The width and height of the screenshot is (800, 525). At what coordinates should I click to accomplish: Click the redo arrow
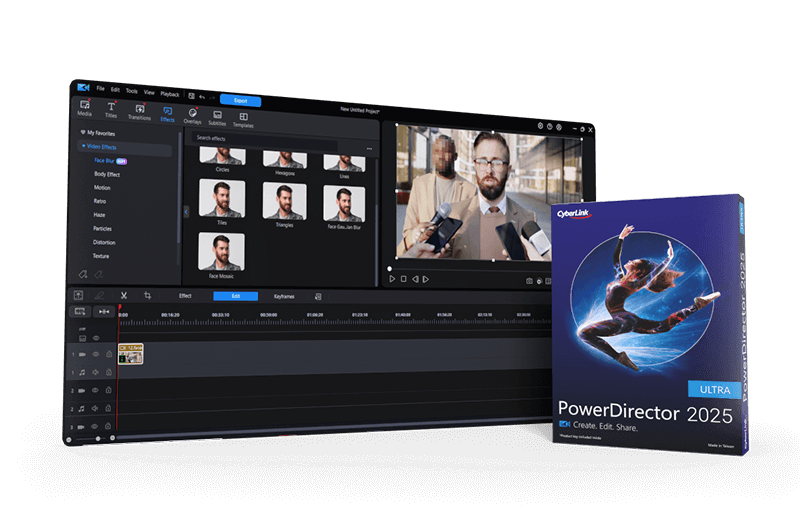(212, 97)
